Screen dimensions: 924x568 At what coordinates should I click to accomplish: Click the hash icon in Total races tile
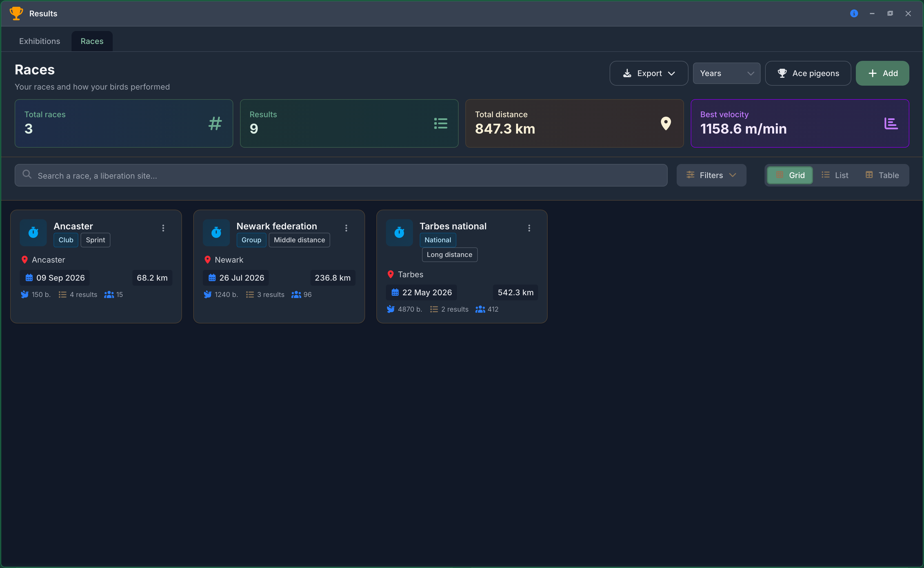pyautogui.click(x=215, y=123)
